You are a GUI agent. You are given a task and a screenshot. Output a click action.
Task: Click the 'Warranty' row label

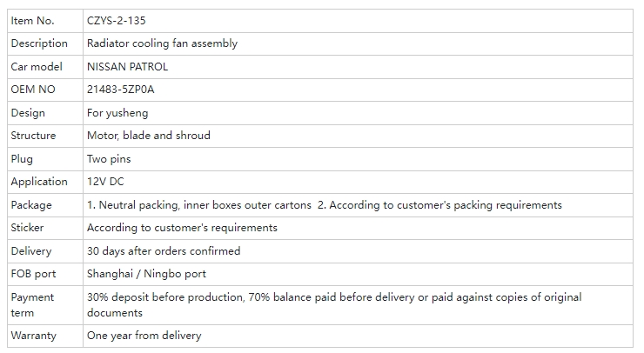[33, 336]
